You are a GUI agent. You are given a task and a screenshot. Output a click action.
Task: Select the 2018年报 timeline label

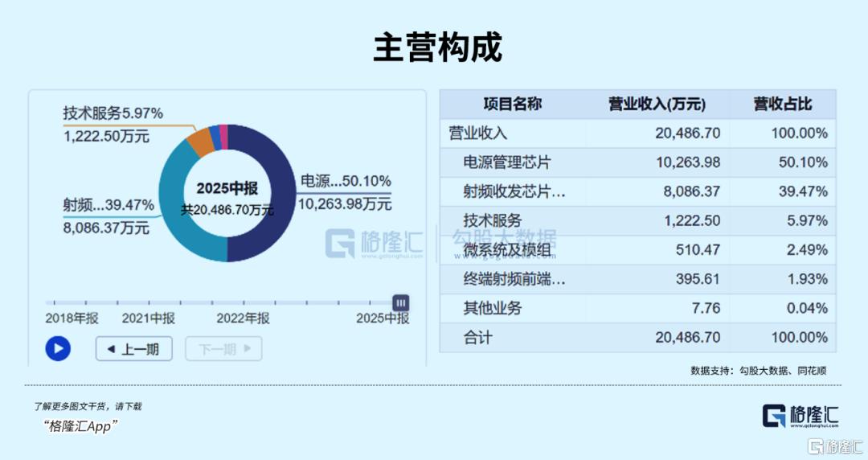point(72,318)
